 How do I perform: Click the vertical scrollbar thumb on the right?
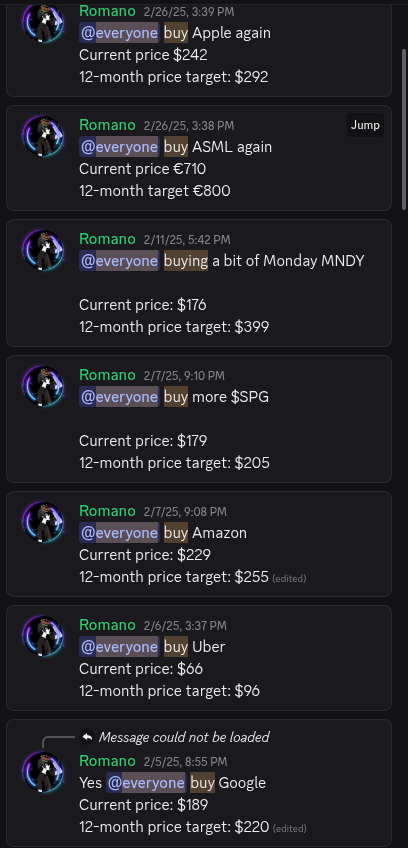click(404, 129)
